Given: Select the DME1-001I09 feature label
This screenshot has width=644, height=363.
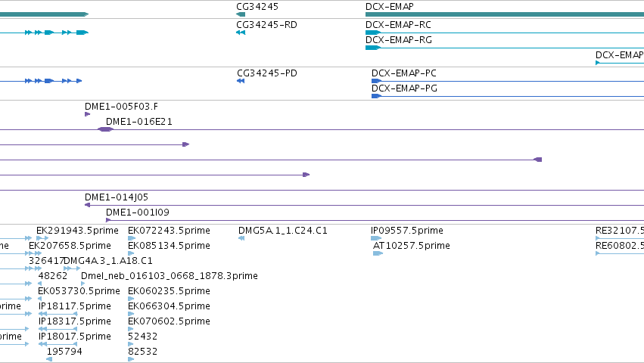Looking at the screenshot, I should pyautogui.click(x=138, y=213).
